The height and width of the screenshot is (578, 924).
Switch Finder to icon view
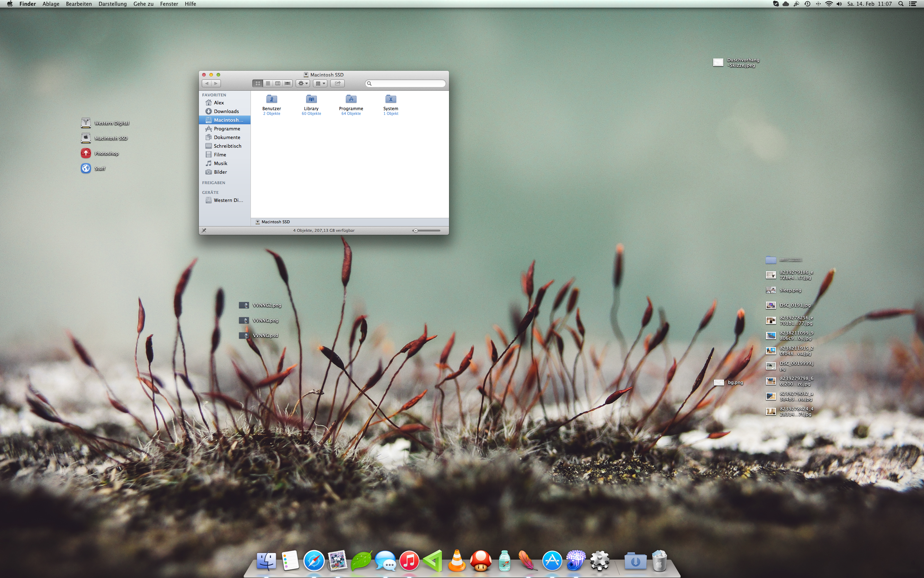pyautogui.click(x=258, y=83)
